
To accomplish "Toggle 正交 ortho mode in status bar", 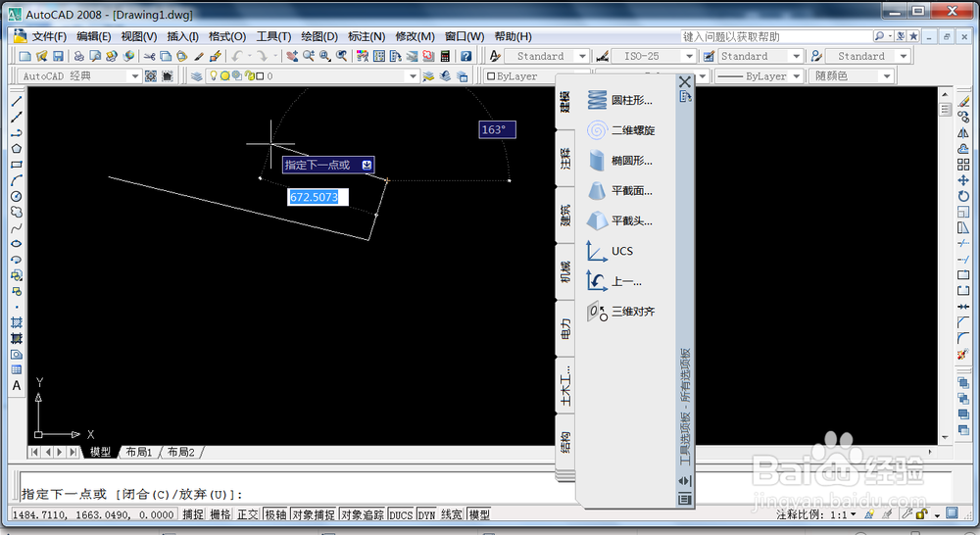I will tap(248, 514).
